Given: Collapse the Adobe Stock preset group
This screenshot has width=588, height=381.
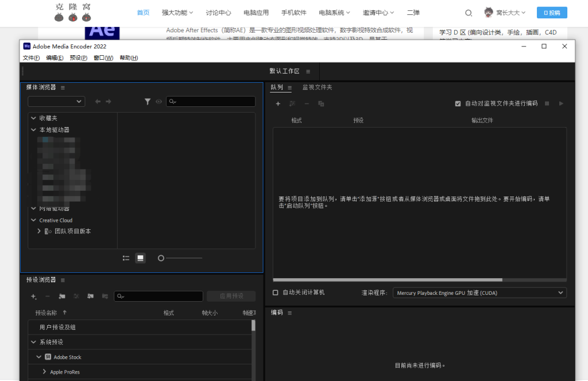Looking at the screenshot, I should point(38,357).
